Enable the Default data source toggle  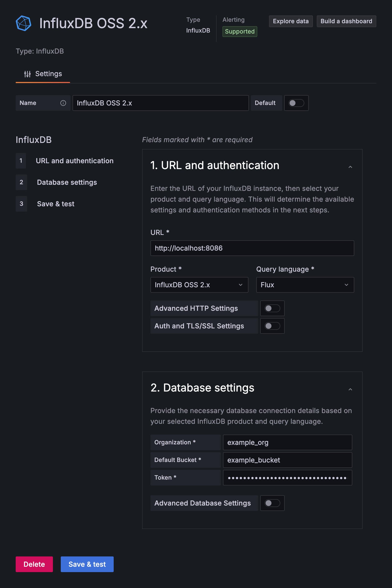click(296, 103)
